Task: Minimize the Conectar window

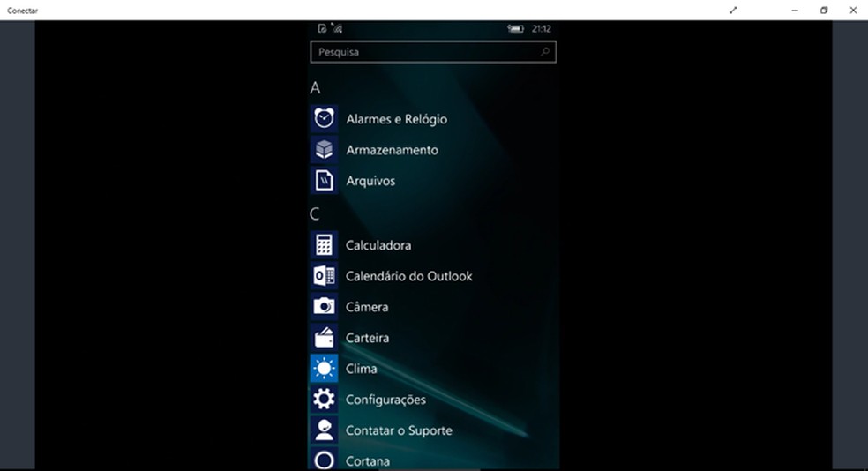Action: [x=795, y=10]
